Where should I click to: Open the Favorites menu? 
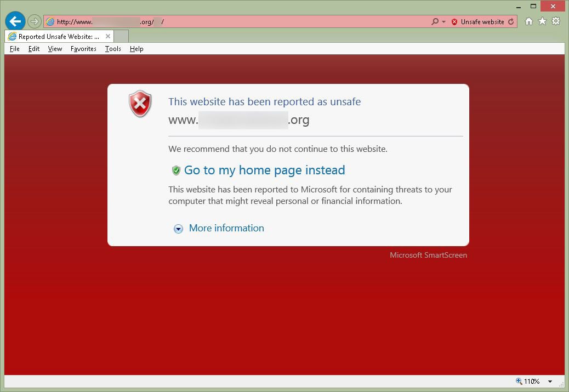coord(83,49)
